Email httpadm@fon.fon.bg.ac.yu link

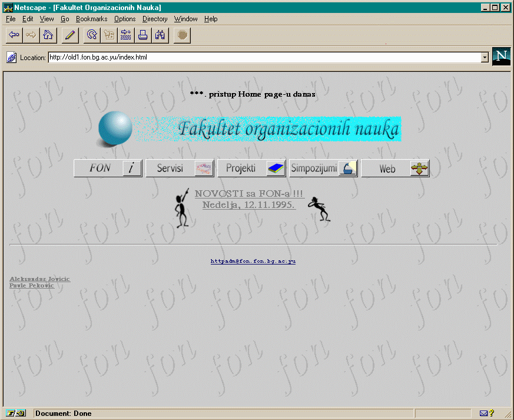[253, 261]
